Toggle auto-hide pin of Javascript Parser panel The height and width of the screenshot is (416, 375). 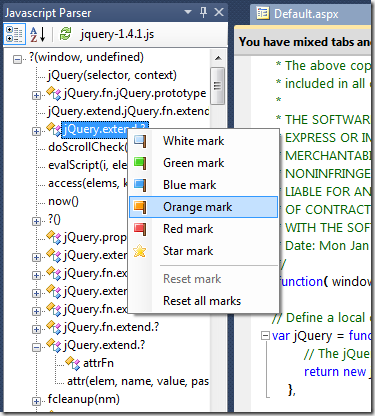pos(203,12)
